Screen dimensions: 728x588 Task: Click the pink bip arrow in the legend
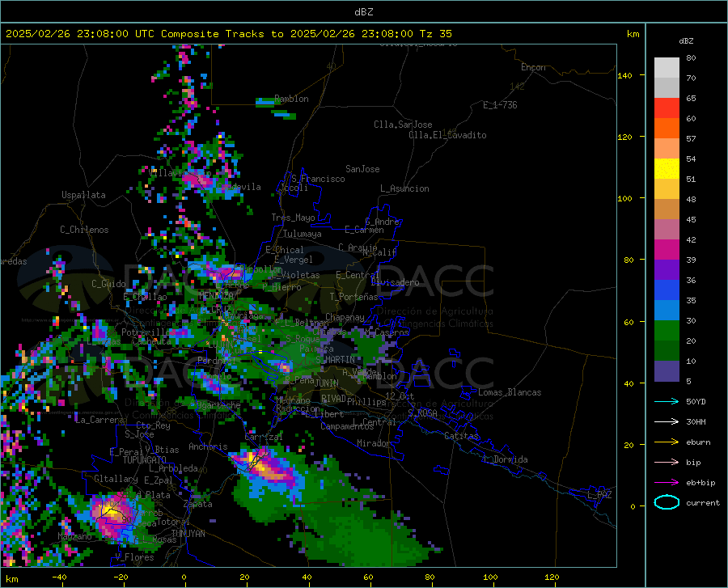pyautogui.click(x=667, y=463)
